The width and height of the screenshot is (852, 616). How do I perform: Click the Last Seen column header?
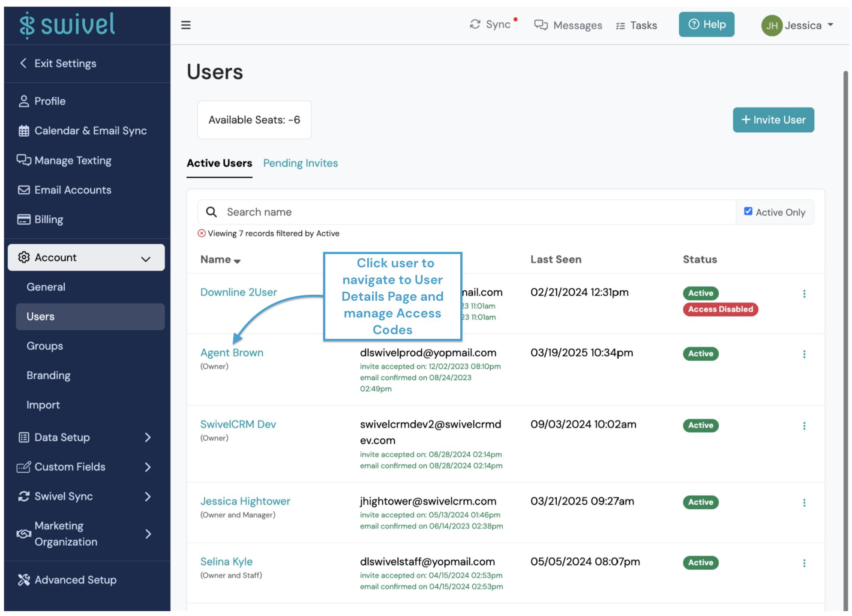[x=556, y=260]
